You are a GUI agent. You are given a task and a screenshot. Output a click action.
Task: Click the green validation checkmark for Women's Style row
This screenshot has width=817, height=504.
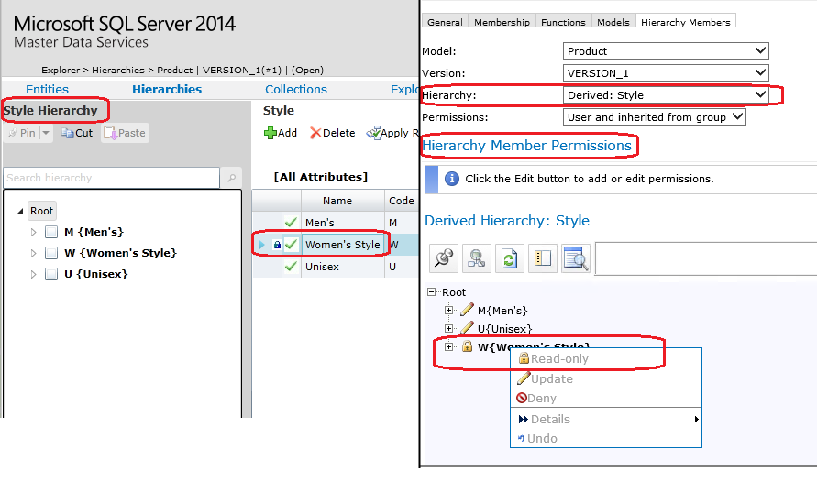291,244
